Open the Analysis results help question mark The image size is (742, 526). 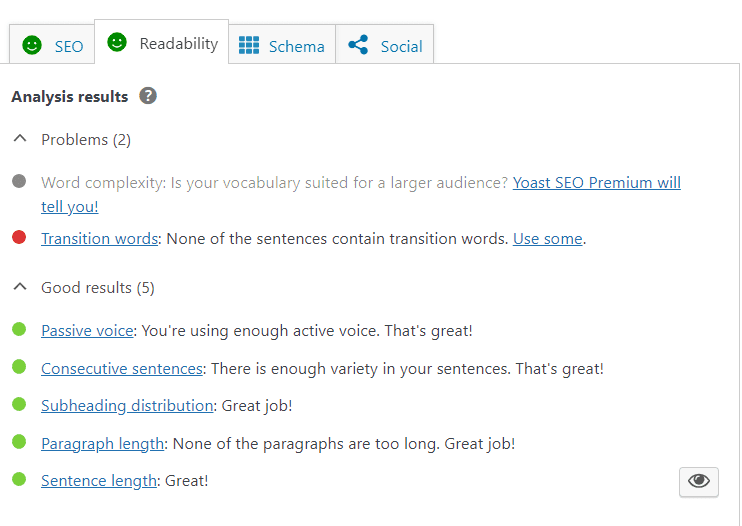pos(148,96)
